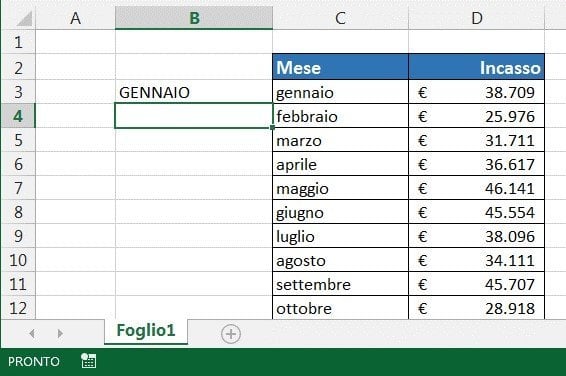Click the select-all corner triangle
This screenshot has height=376, width=566.
(25, 18)
